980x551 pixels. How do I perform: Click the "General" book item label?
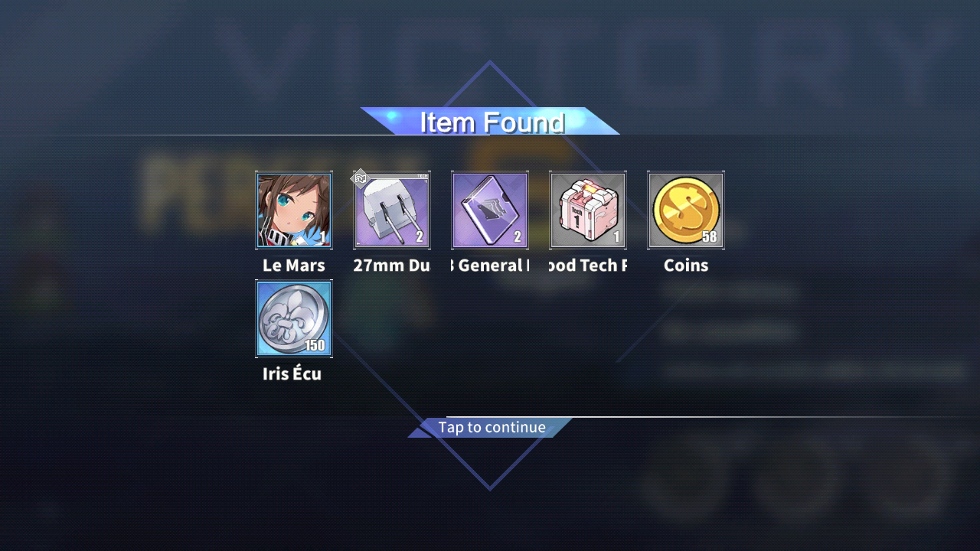490,266
